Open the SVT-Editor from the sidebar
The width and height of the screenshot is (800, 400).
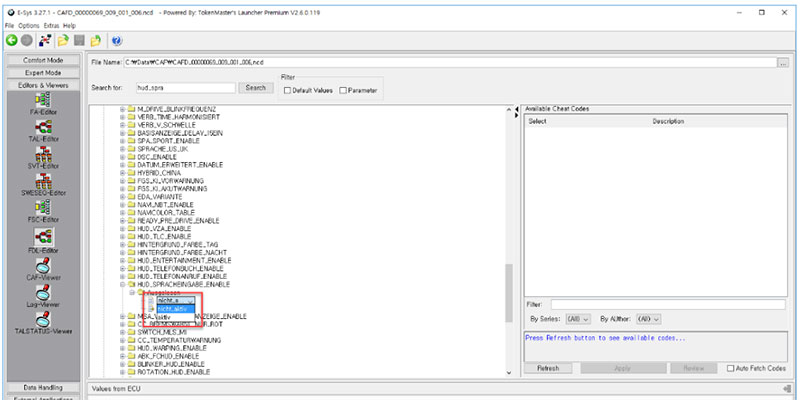coord(43,158)
